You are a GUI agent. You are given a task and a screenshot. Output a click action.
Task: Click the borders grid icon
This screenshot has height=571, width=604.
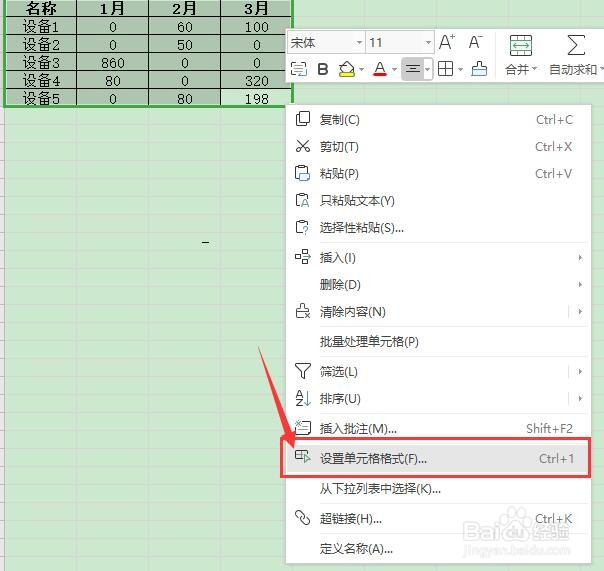coord(446,69)
